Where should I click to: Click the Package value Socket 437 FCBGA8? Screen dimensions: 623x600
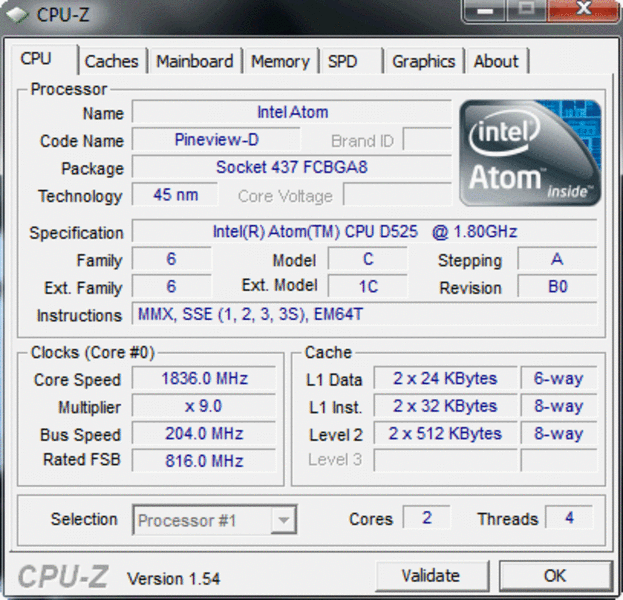coord(292,167)
